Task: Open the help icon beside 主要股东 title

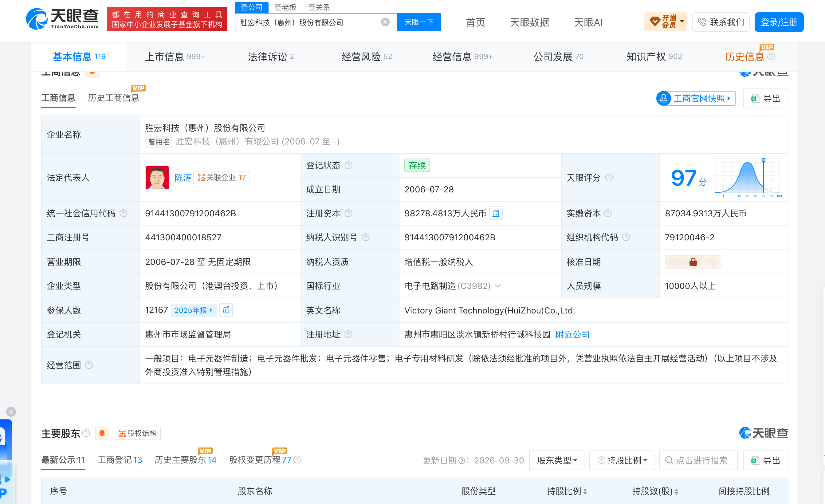Action: pyautogui.click(x=86, y=433)
